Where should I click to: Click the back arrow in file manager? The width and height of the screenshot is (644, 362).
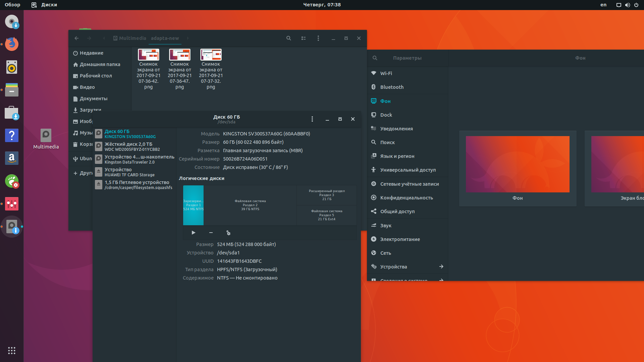(76, 38)
